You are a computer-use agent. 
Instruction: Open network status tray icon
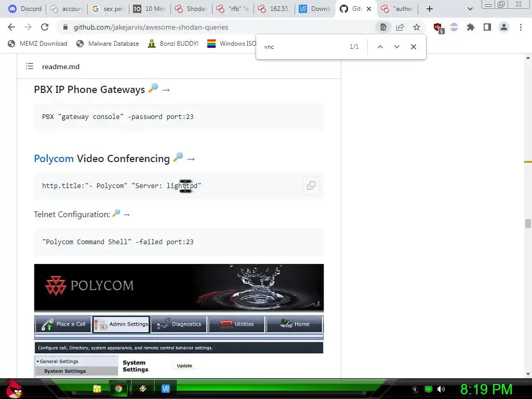pyautogui.click(x=429, y=390)
